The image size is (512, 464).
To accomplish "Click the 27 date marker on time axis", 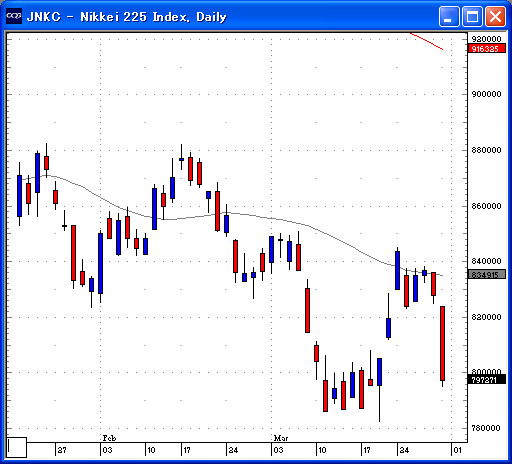I will tap(62, 450).
